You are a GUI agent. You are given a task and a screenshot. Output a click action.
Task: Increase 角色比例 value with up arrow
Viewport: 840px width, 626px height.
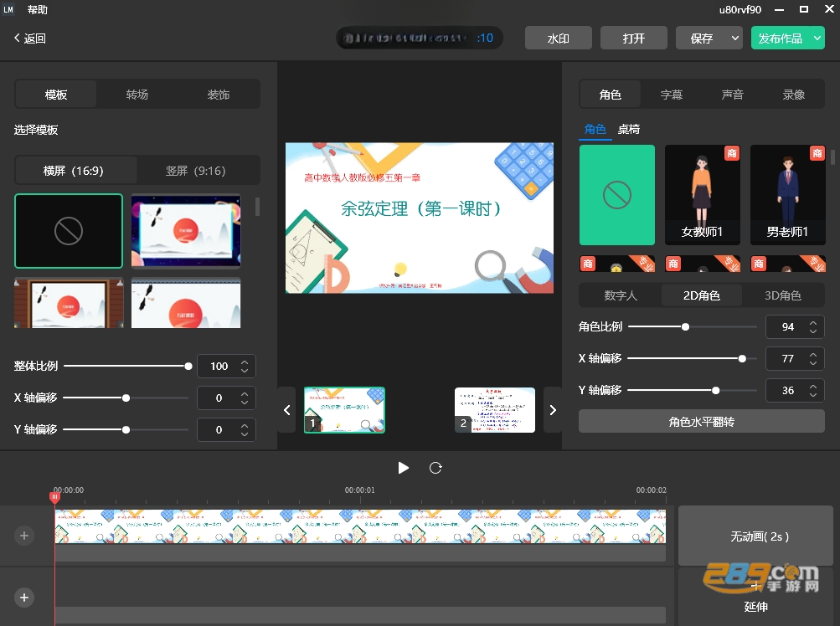813,323
